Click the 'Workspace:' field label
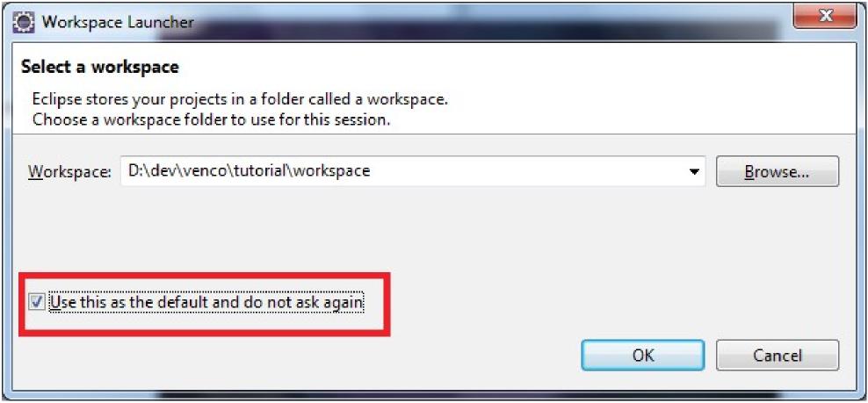The image size is (868, 403). [69, 172]
